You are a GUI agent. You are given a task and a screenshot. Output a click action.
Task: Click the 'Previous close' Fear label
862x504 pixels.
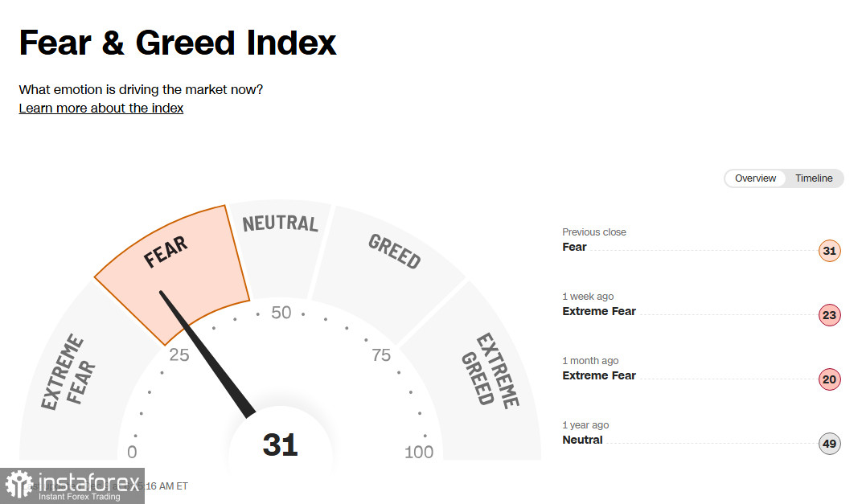click(574, 247)
